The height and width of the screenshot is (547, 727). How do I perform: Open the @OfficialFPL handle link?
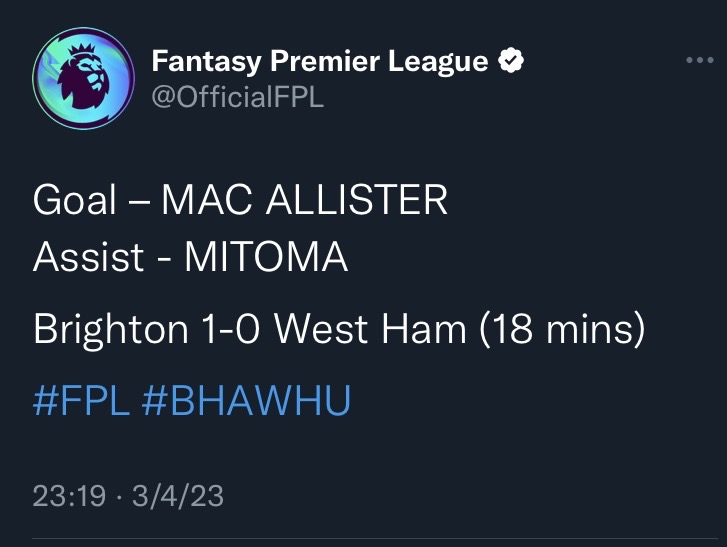(x=237, y=98)
